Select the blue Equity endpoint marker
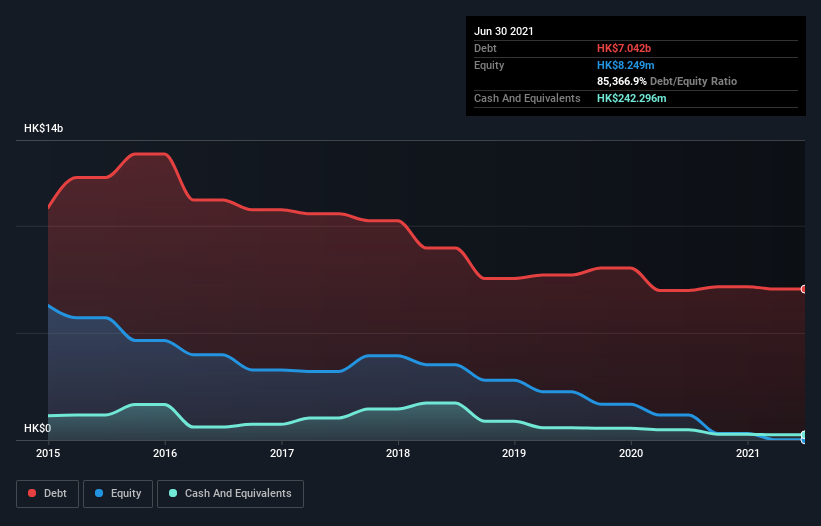The height and width of the screenshot is (526, 821). click(804, 440)
